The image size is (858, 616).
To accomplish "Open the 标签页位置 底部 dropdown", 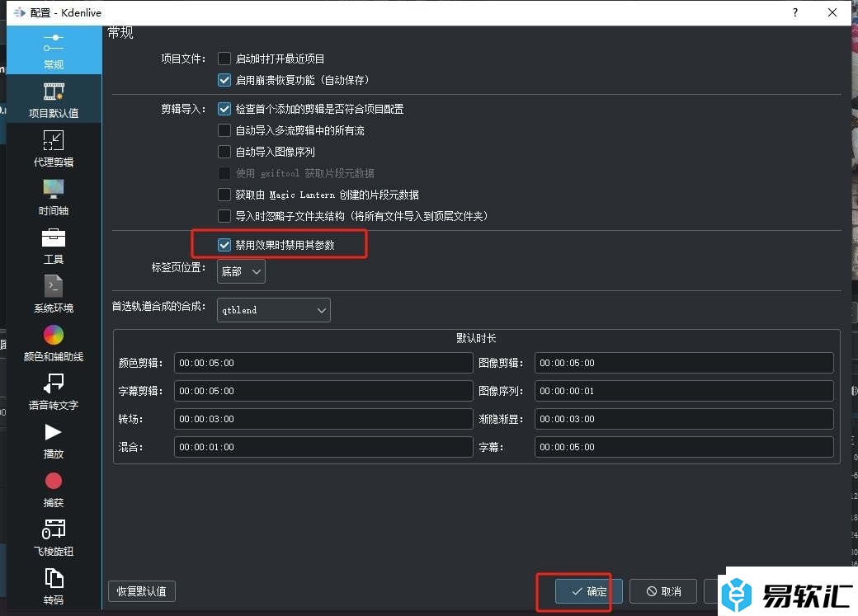I will tap(241, 271).
